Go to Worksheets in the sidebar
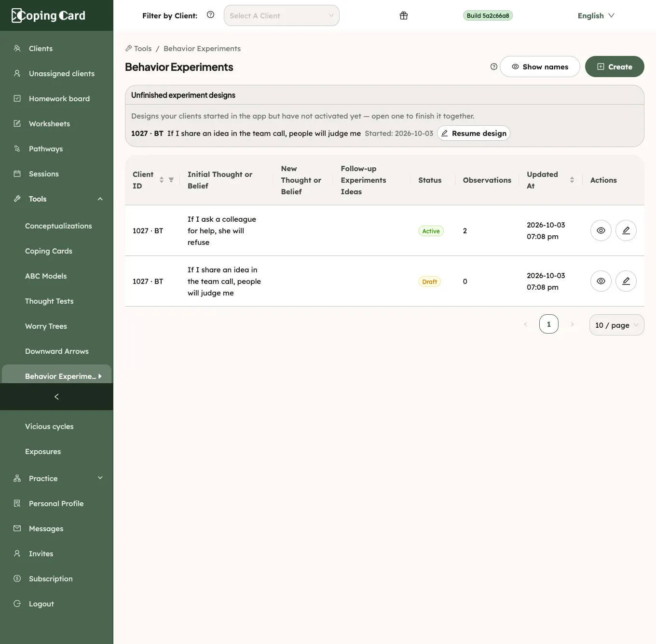Image resolution: width=656 pixels, height=644 pixels. (56, 123)
